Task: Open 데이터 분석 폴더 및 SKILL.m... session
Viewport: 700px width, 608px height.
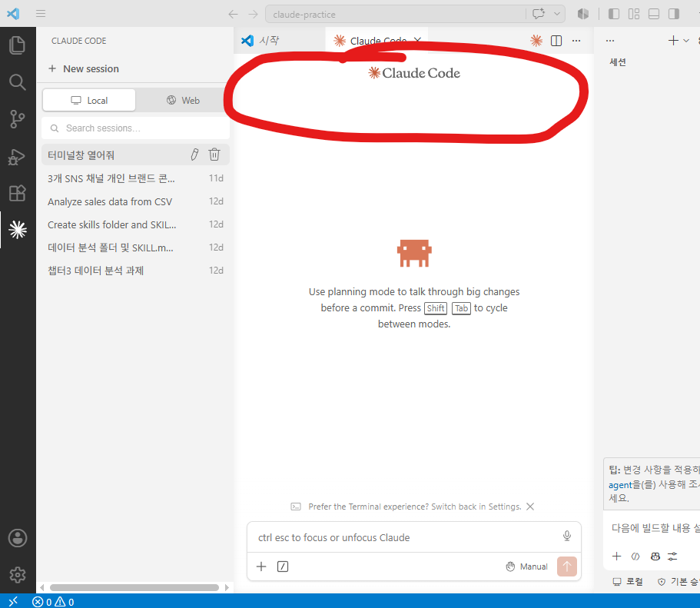Action: (136, 248)
